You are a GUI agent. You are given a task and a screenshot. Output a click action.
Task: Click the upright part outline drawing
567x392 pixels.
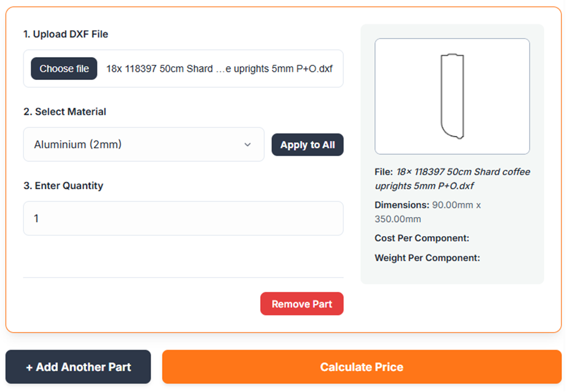click(x=452, y=96)
